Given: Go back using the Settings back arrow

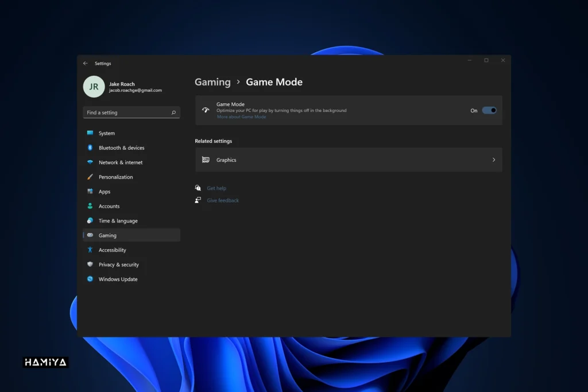Looking at the screenshot, I should (x=86, y=64).
